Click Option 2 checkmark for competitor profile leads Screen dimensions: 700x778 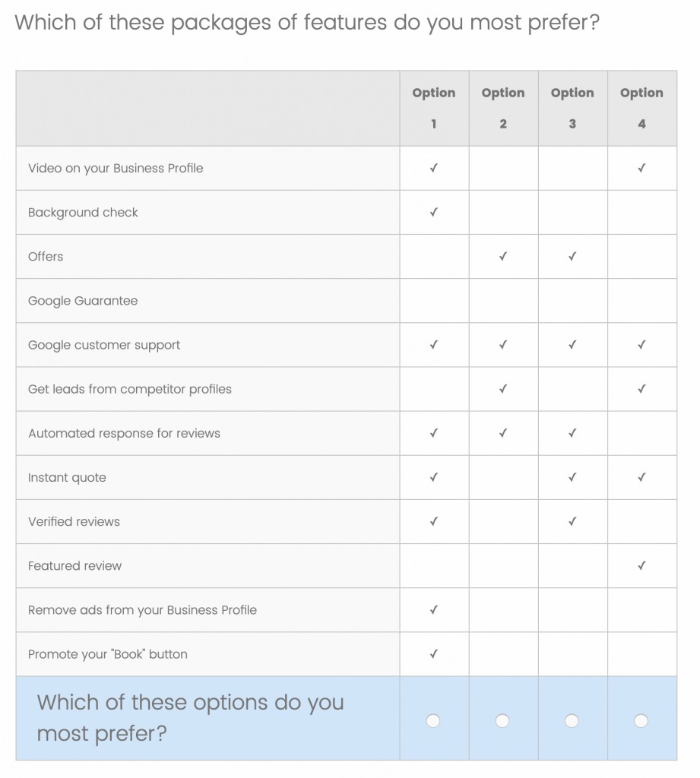tap(503, 389)
